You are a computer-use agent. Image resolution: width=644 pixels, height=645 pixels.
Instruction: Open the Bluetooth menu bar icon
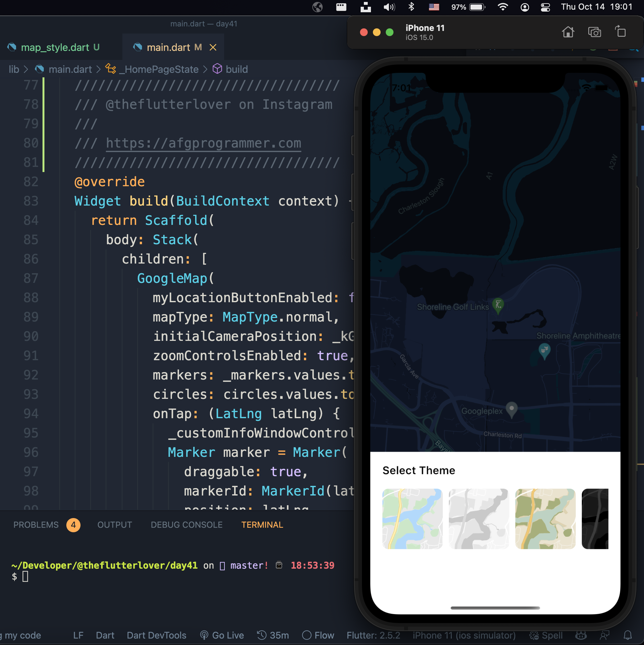pos(411,7)
